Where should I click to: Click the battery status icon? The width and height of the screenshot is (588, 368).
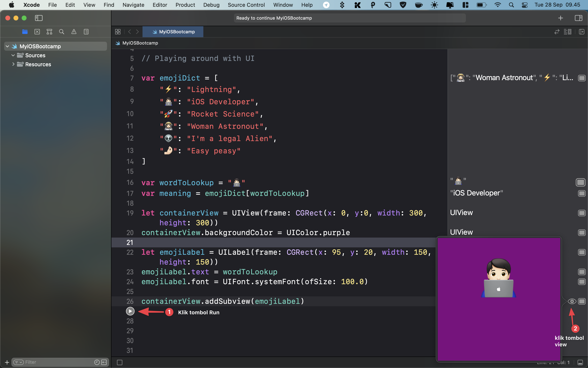[x=481, y=5]
